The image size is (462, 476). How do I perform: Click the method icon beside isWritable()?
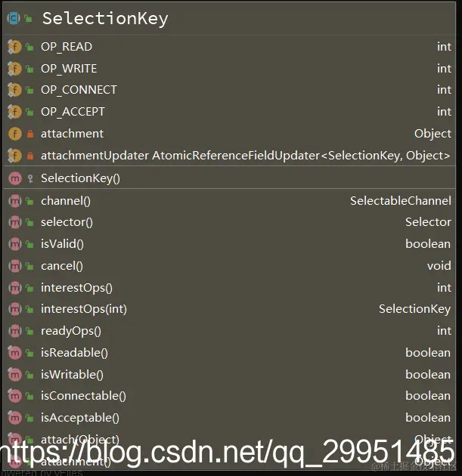pyautogui.click(x=14, y=375)
